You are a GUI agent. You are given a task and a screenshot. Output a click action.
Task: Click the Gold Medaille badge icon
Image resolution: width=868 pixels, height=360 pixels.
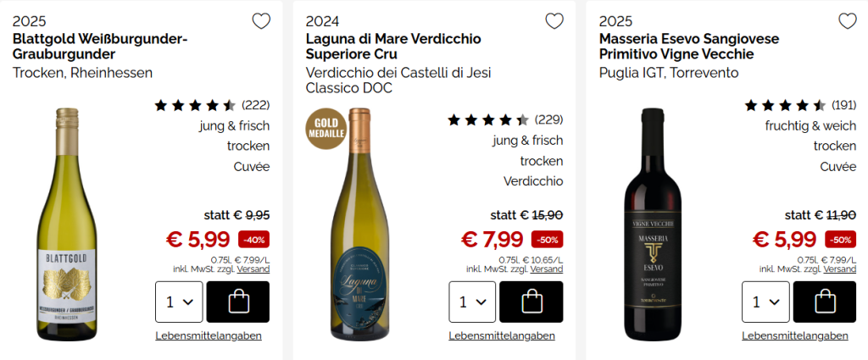point(326,128)
